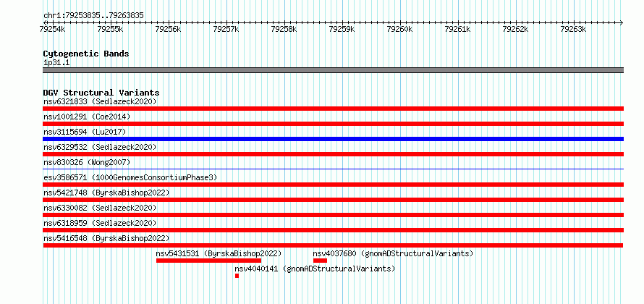Click the 79254k ruler tick label

tap(53, 29)
